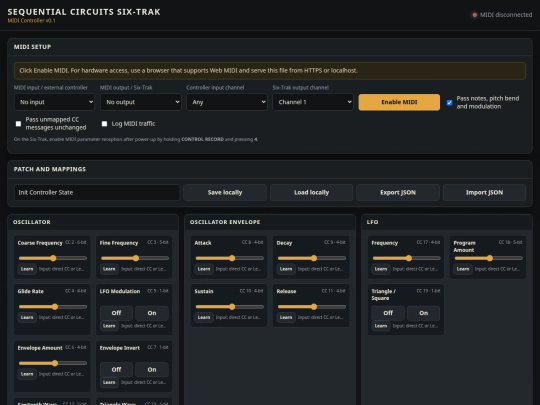Click Learn for Coarse Frequency

pyautogui.click(x=27, y=269)
